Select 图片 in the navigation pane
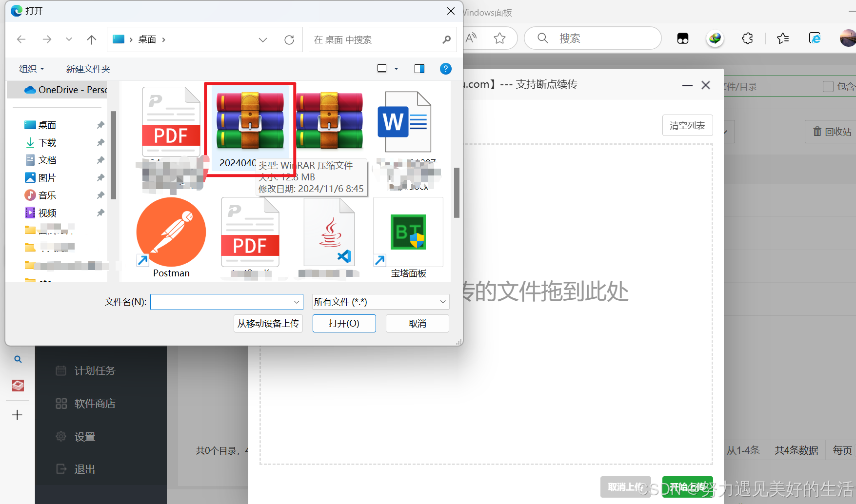Viewport: 856px width, 504px height. click(47, 178)
